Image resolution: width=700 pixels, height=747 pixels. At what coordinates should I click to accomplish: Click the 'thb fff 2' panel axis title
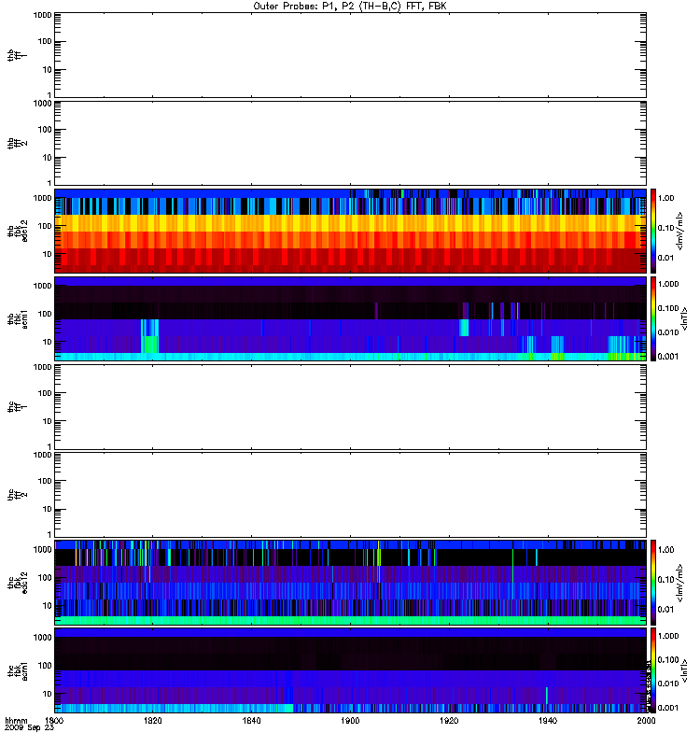coord(17,144)
